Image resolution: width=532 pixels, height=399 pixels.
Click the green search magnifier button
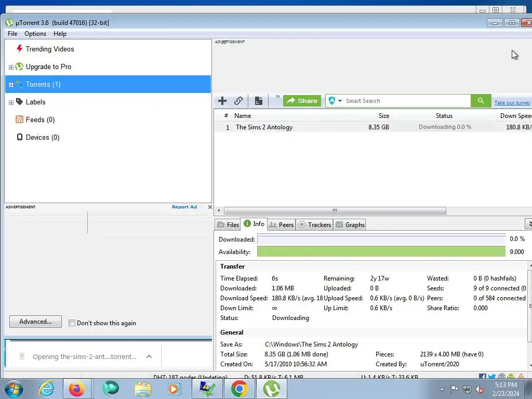[481, 101]
